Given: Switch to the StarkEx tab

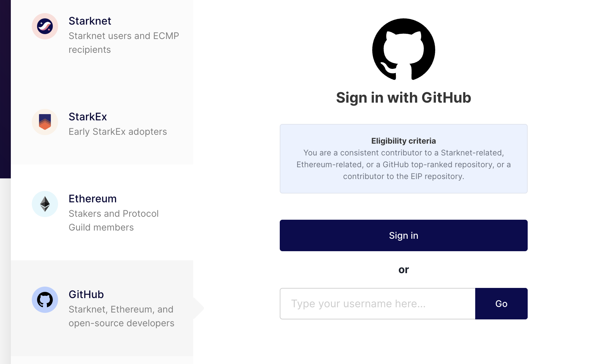Looking at the screenshot, I should [x=88, y=117].
